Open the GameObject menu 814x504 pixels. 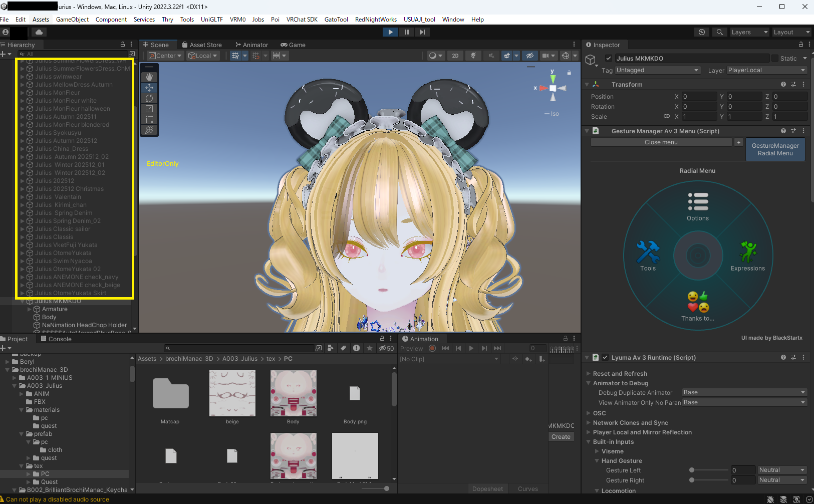click(x=72, y=20)
